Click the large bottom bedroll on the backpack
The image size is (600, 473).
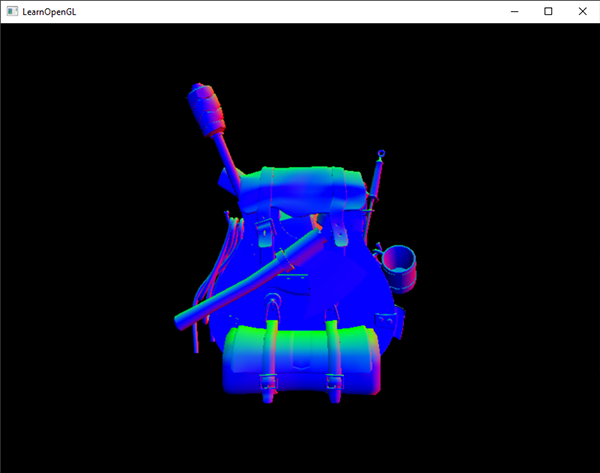pyautogui.click(x=300, y=360)
